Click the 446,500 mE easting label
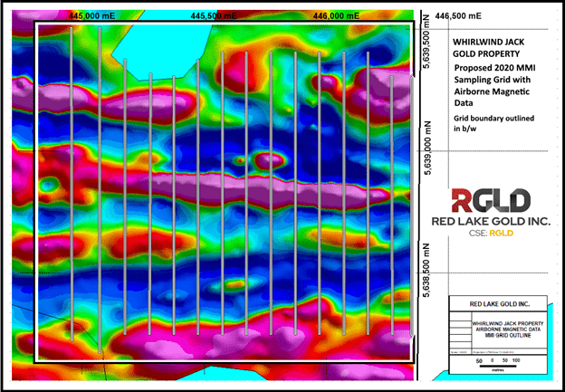 (x=458, y=16)
